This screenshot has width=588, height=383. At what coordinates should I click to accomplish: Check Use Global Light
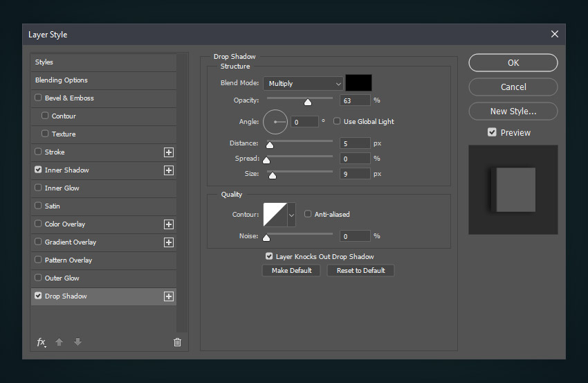[337, 121]
